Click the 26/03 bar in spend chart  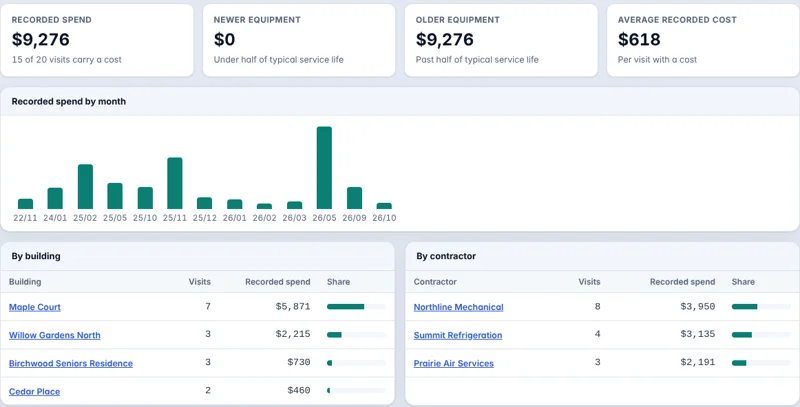[x=294, y=205]
